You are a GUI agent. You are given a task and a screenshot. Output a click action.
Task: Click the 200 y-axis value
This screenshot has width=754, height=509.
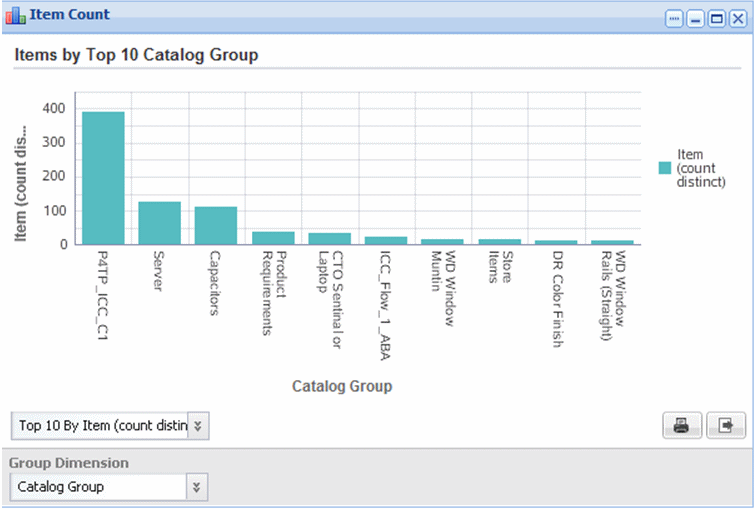54,176
